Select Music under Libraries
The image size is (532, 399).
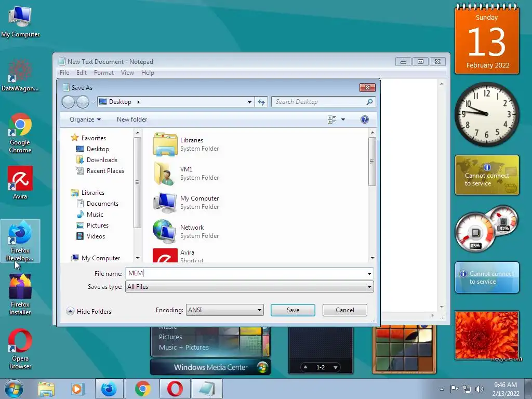(90, 215)
